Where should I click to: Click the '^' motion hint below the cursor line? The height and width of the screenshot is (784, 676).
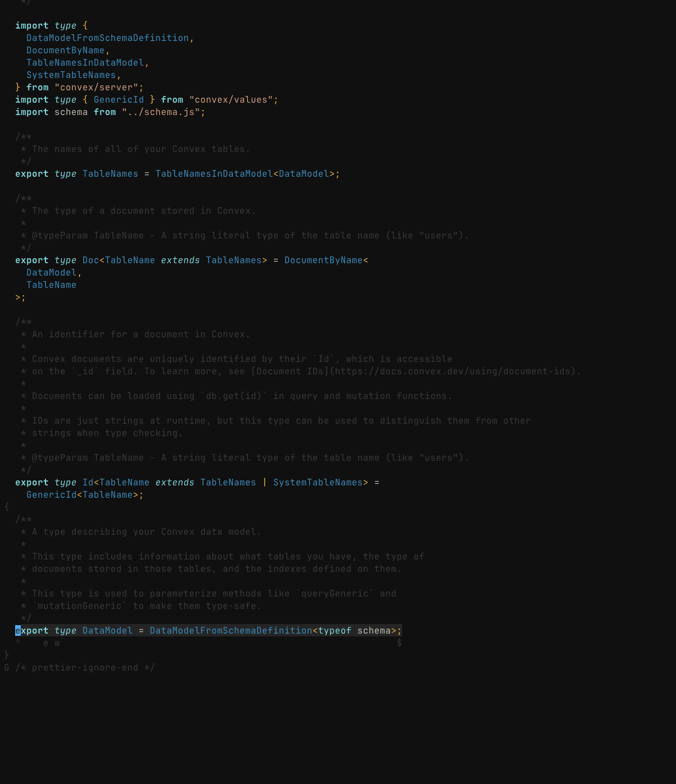click(x=18, y=643)
